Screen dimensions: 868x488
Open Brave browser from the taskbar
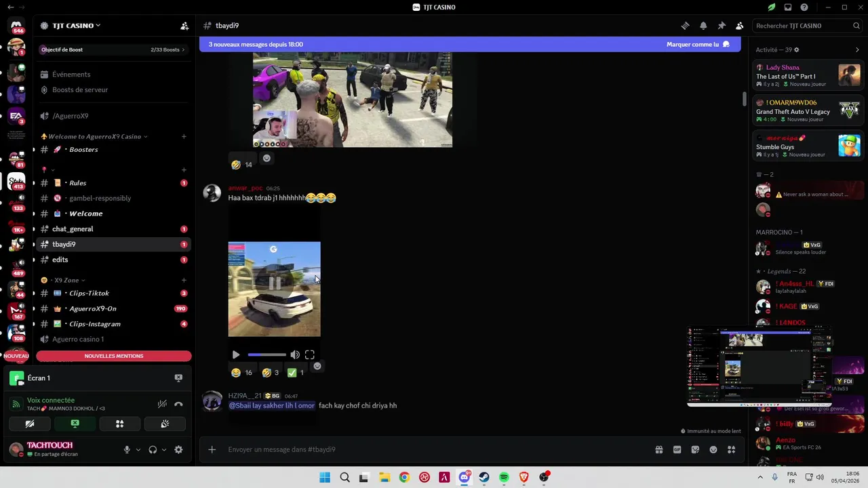pyautogui.click(x=524, y=477)
